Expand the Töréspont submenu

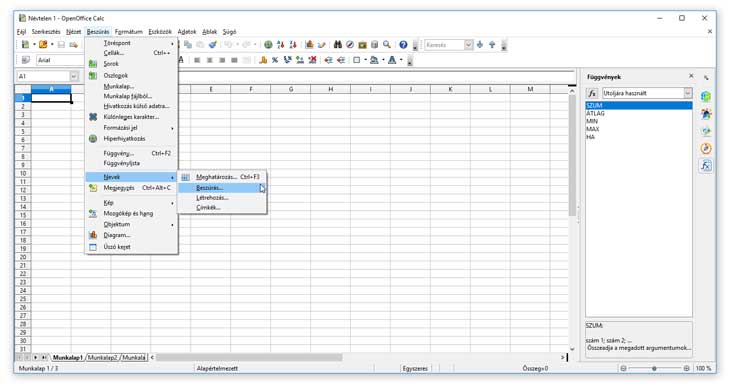tap(132, 43)
